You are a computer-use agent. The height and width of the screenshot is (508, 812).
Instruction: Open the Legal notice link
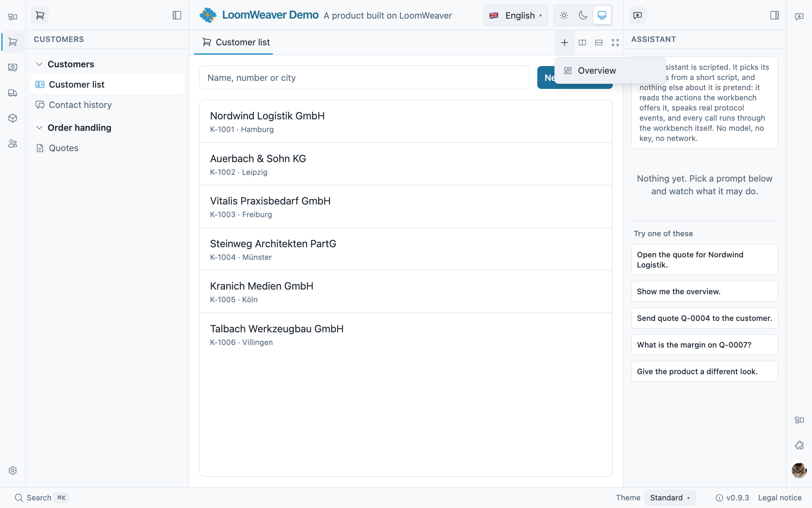coord(779,497)
